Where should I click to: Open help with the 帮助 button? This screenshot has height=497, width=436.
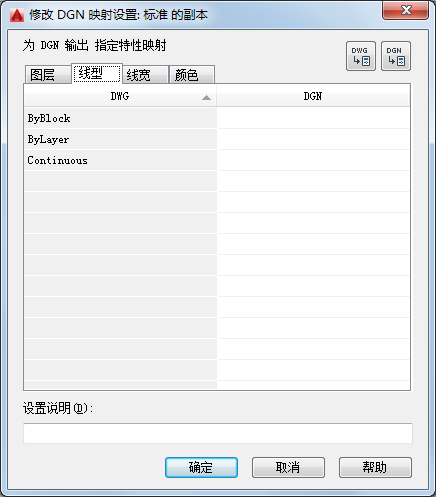point(375,467)
